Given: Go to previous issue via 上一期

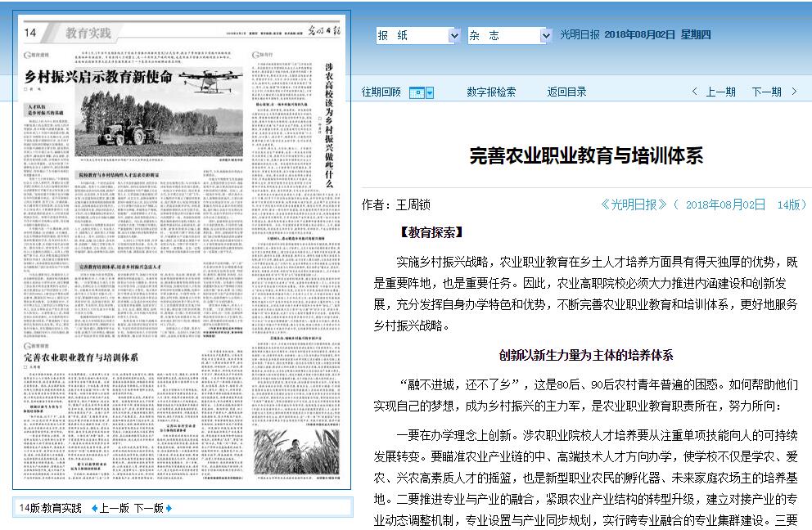Looking at the screenshot, I should point(720,92).
